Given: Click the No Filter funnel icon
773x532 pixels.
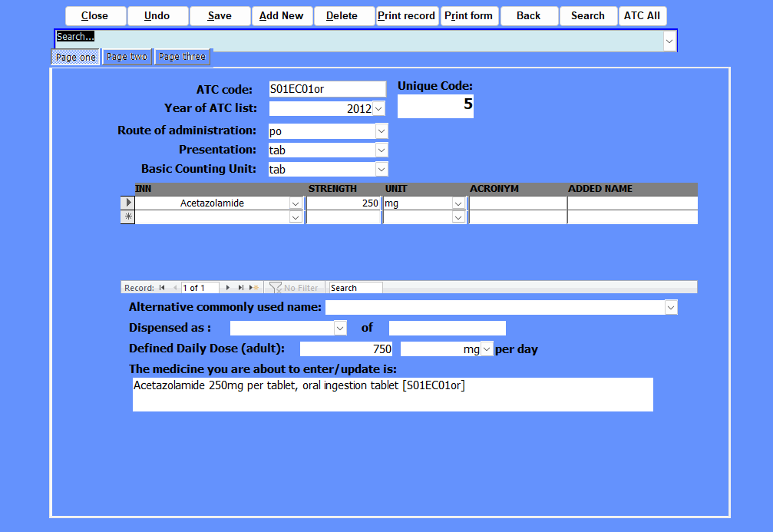Looking at the screenshot, I should [276, 288].
